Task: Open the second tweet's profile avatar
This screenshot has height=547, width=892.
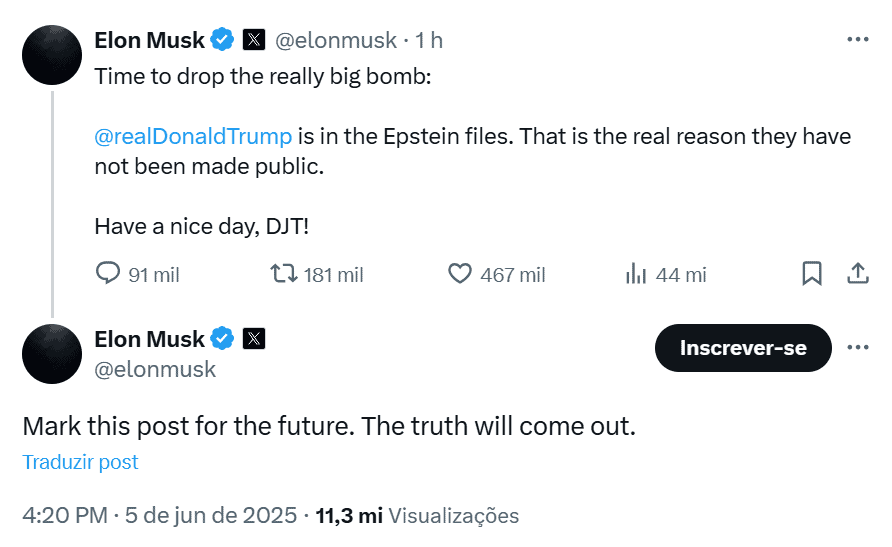Action: (x=52, y=354)
